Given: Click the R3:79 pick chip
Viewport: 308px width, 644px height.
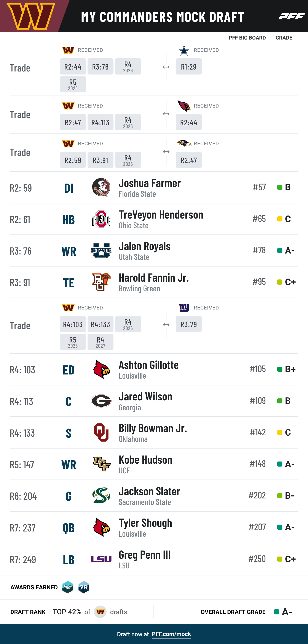Looking at the screenshot, I should pos(189,324).
